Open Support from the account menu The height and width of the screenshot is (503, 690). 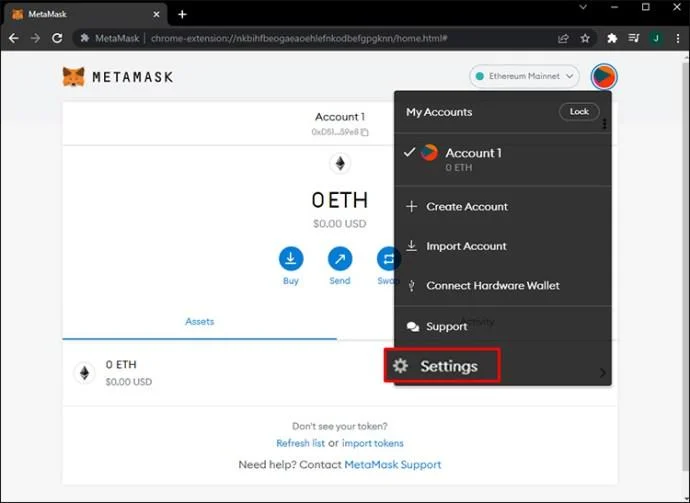click(x=503, y=327)
